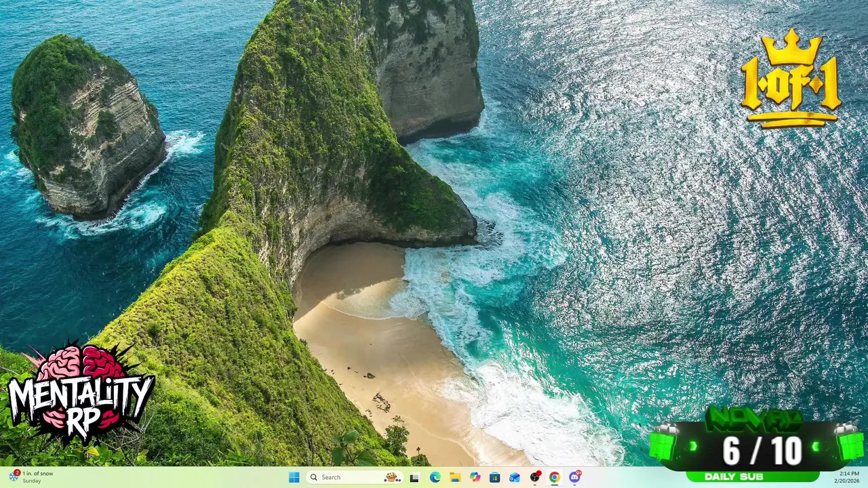Open the weather widget showing snow
The height and width of the screenshot is (488, 868).
(31, 477)
